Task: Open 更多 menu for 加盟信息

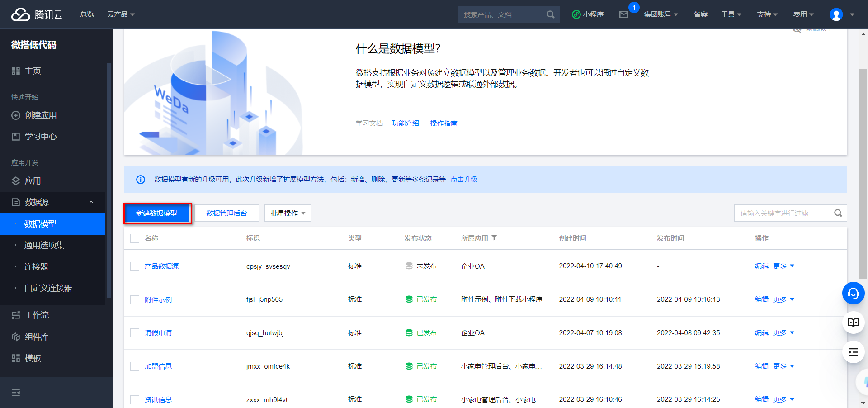Action: (x=783, y=366)
